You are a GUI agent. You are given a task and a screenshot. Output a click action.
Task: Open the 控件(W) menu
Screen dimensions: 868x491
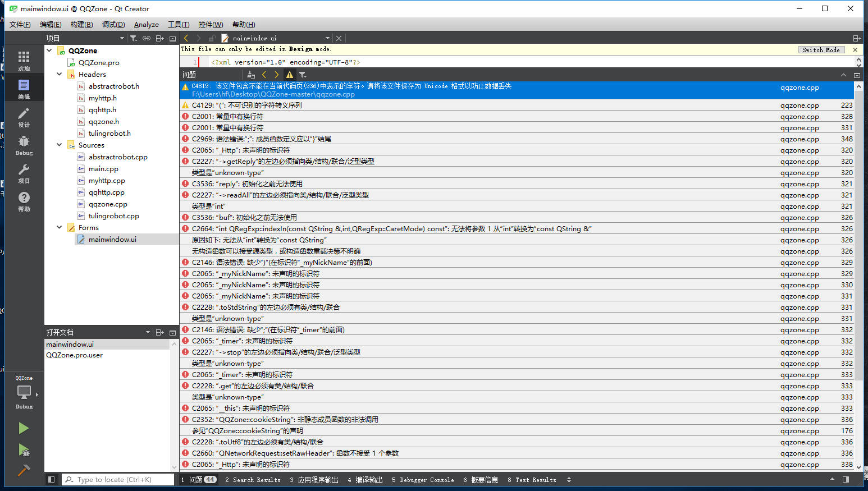tap(211, 24)
